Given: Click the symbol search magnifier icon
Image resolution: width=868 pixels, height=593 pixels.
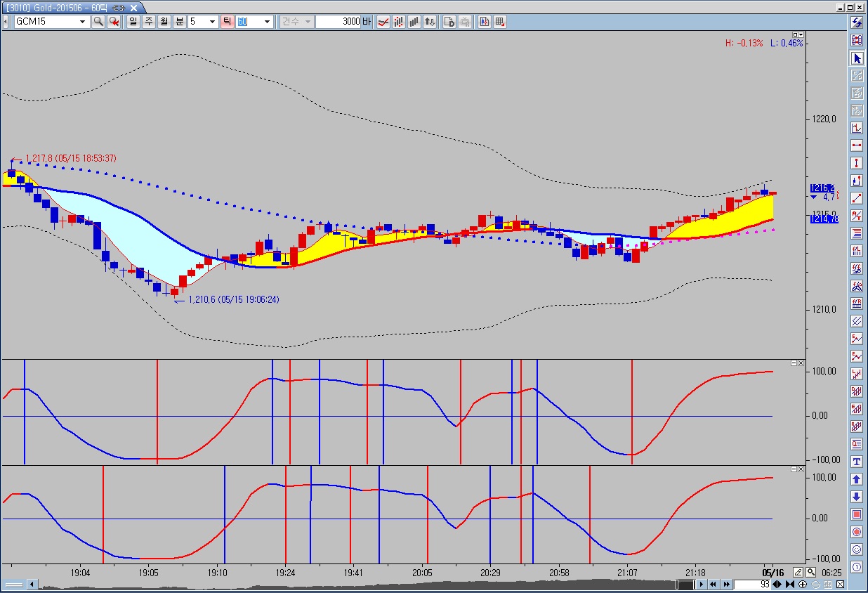Looking at the screenshot, I should click(x=98, y=22).
